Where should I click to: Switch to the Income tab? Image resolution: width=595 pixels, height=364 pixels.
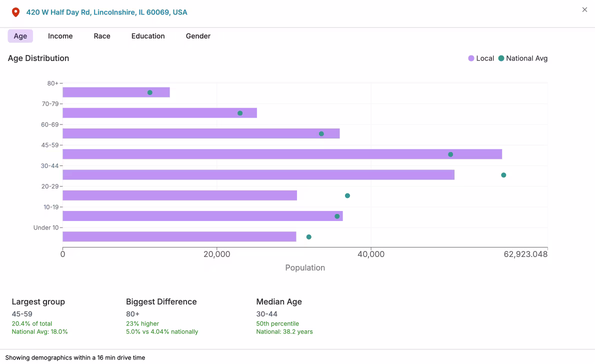pos(60,36)
